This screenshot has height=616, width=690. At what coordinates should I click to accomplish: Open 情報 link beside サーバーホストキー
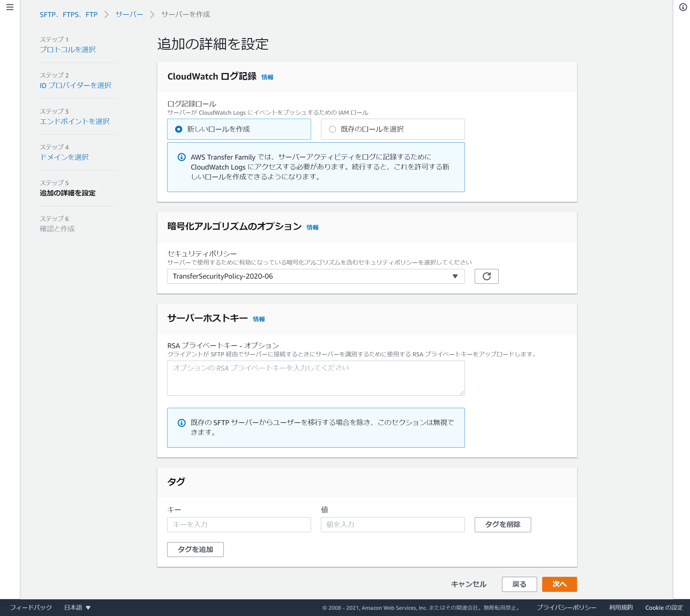click(258, 319)
